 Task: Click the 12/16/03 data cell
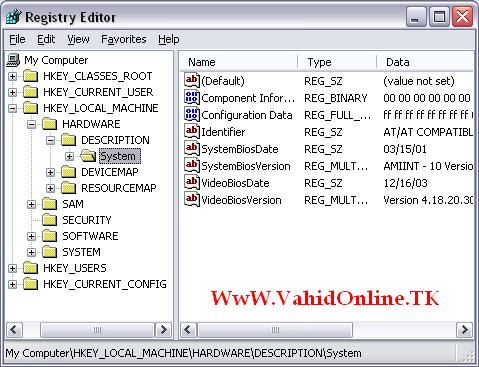tap(405, 183)
